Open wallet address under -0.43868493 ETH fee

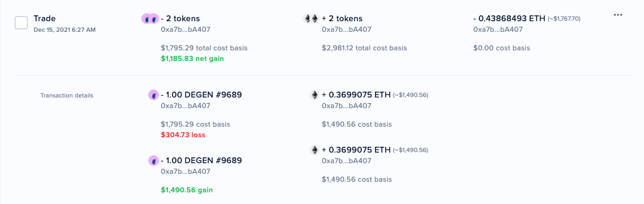(x=497, y=30)
